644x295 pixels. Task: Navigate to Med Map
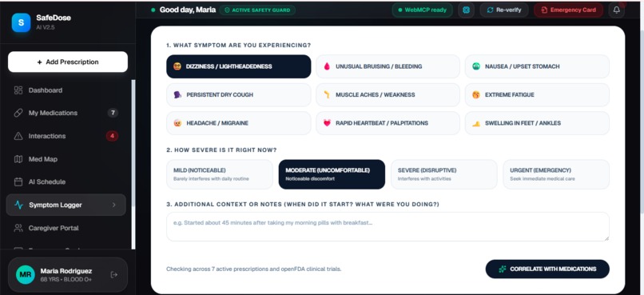[x=66, y=159]
